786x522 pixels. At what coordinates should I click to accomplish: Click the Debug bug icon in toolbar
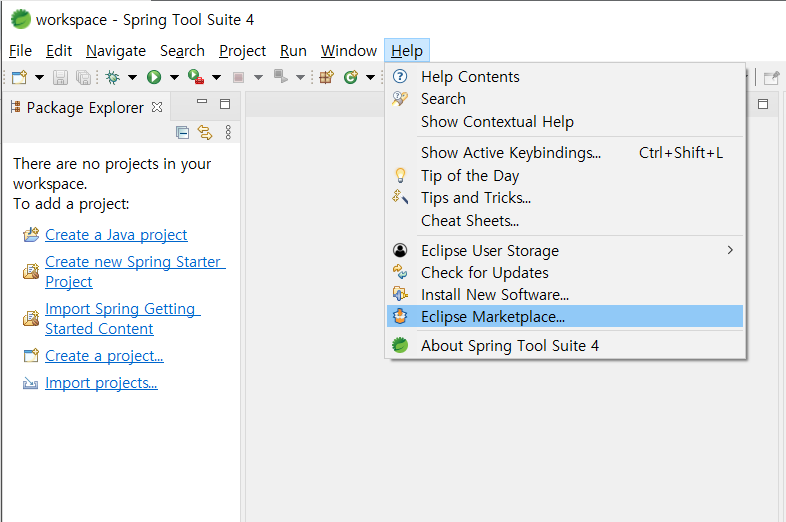click(113, 77)
